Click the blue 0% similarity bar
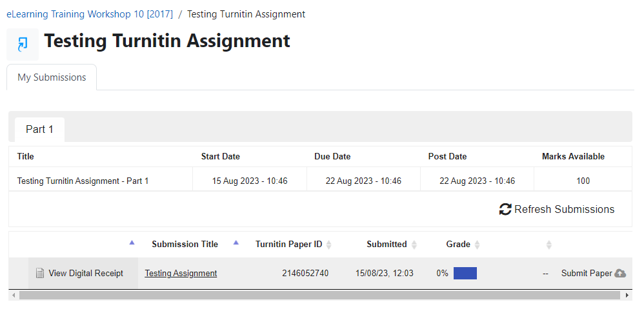 click(x=465, y=273)
